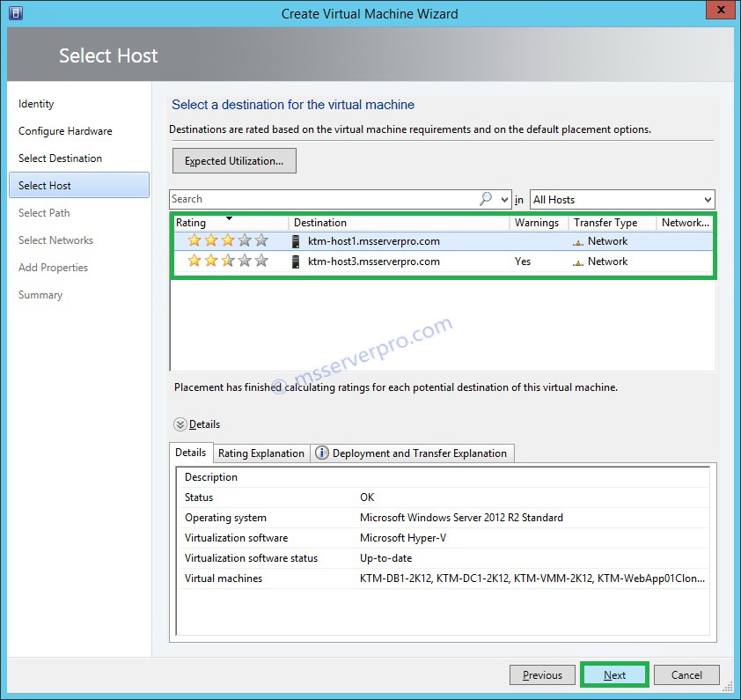Switch to the Rating Explanation tab
741x700 pixels.
pos(261,453)
